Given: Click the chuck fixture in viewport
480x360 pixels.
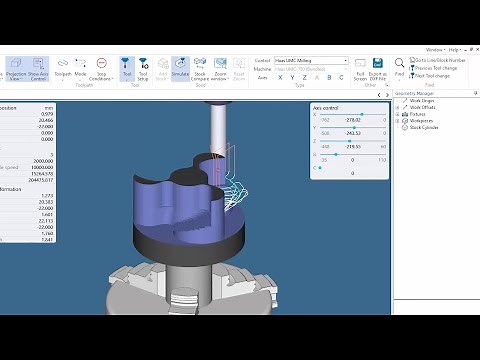Looking at the screenshot, I should [192, 288].
